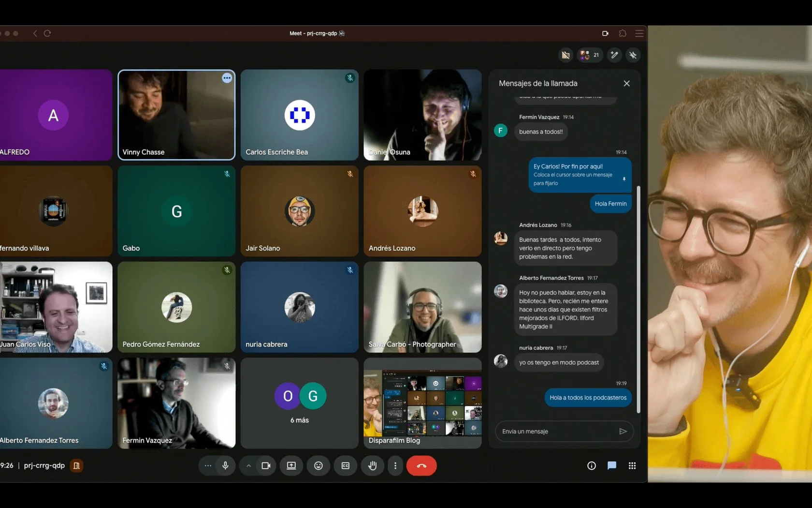812x508 pixels.
Task: Open the Disparafilm Blog presentation tile
Action: (423, 403)
